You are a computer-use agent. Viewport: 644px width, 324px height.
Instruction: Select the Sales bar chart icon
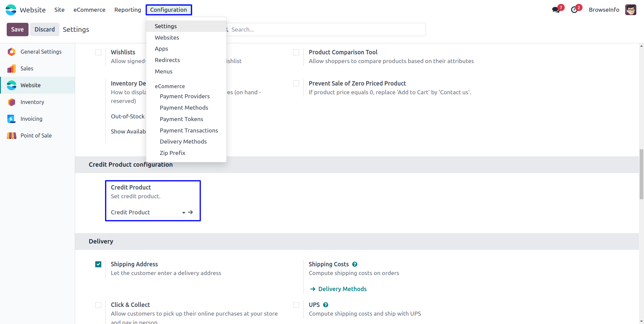tap(11, 68)
